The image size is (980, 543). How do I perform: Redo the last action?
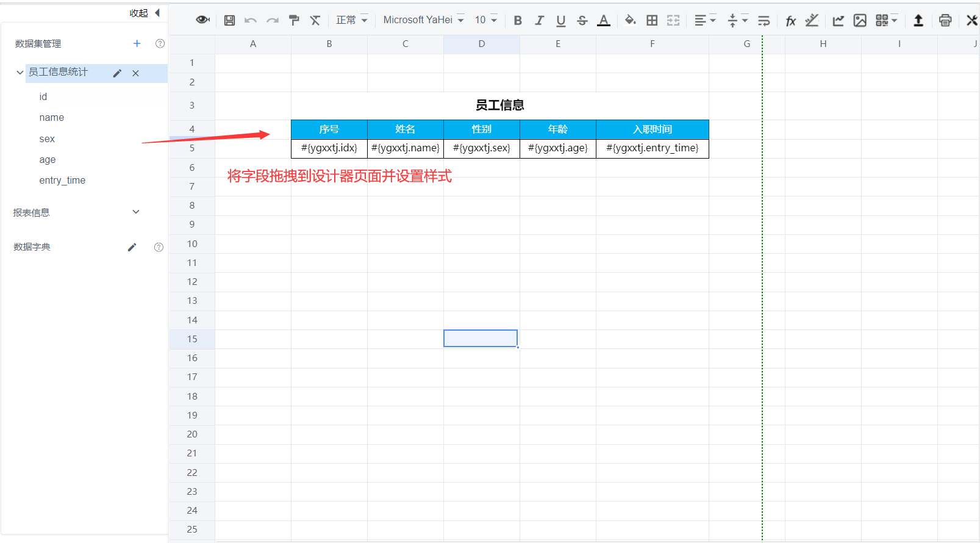[272, 20]
